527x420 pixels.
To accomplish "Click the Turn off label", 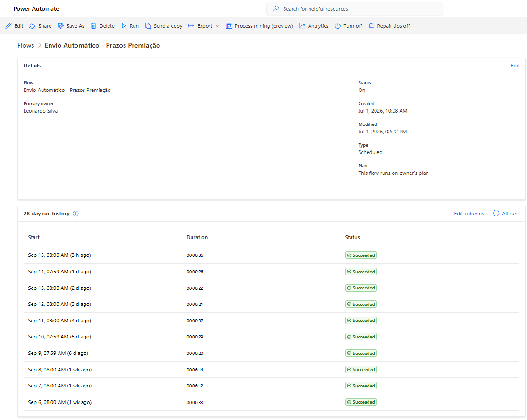I will coord(353,26).
